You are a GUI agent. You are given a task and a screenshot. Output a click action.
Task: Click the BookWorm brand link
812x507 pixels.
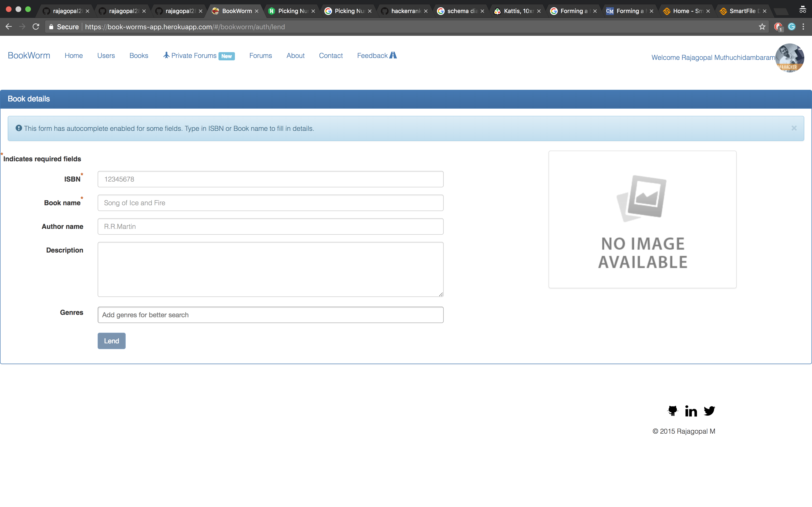click(x=29, y=56)
